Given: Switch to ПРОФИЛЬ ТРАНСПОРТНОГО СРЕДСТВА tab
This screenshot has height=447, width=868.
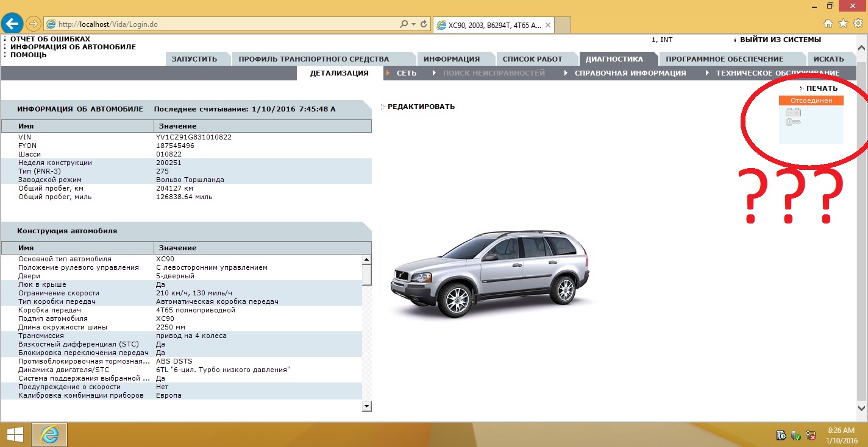Looking at the screenshot, I should pyautogui.click(x=314, y=59).
